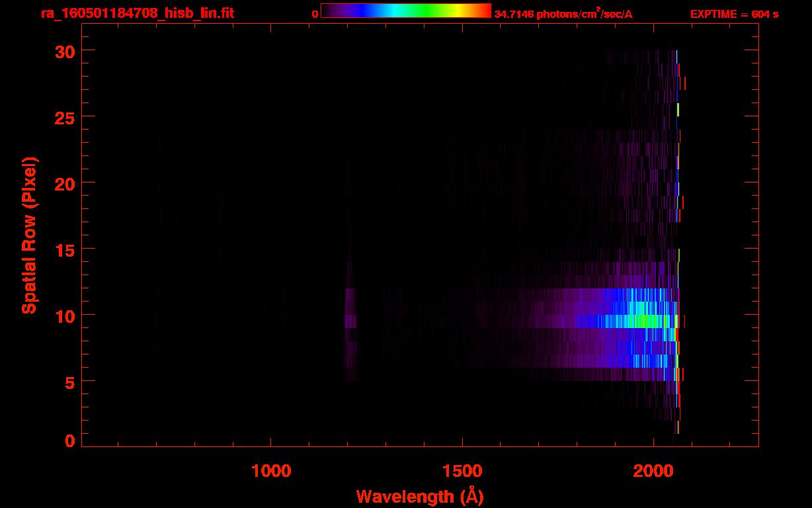Click the 34.7146 photons/cm²/sec/A label
The width and height of the screenshot is (812, 508).
point(563,14)
